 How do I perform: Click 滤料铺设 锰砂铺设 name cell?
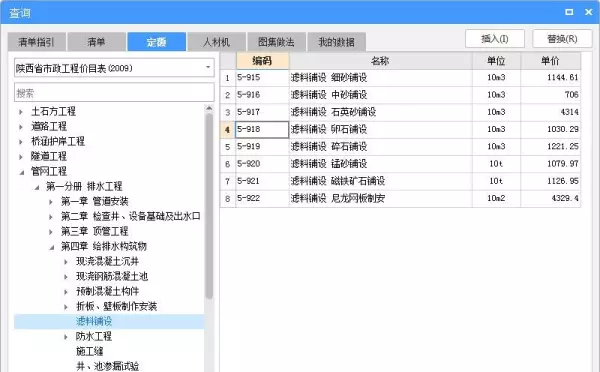click(x=380, y=164)
